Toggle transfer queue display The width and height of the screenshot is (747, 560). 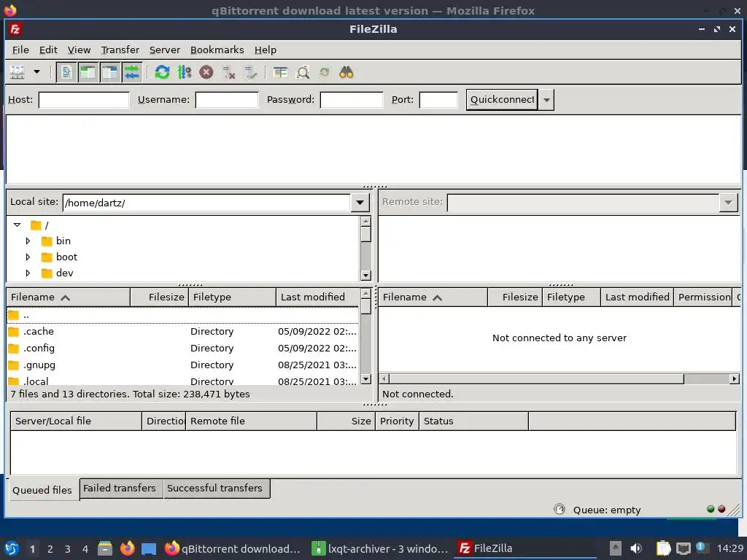(x=132, y=72)
